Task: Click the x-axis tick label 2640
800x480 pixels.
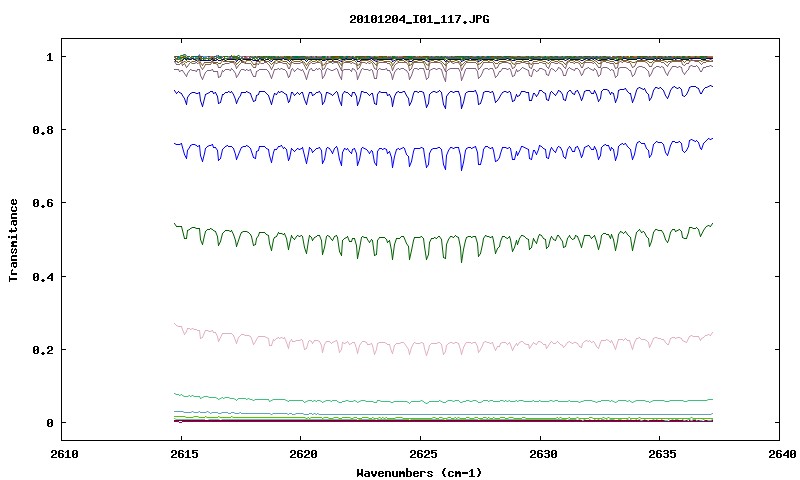Action: pyautogui.click(x=781, y=454)
